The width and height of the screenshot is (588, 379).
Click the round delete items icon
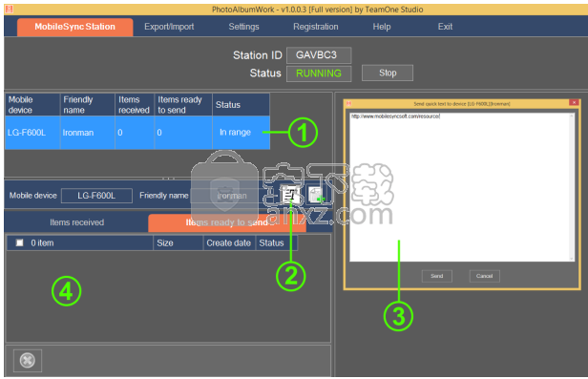click(28, 361)
